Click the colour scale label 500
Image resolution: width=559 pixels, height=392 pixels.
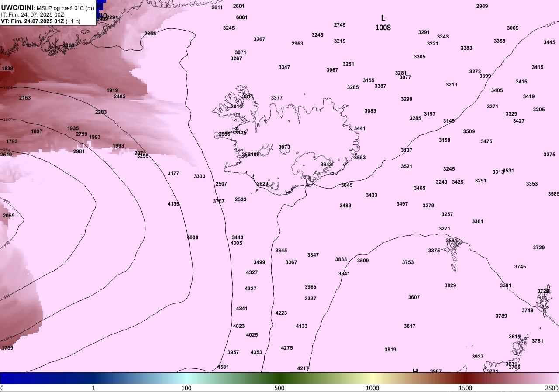pos(279,388)
